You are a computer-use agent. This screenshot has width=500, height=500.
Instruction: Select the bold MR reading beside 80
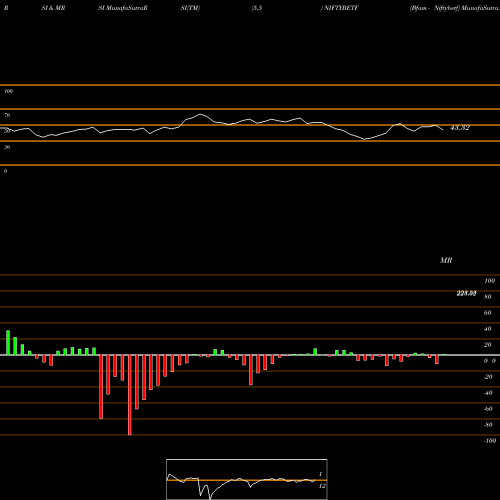pos(466,293)
